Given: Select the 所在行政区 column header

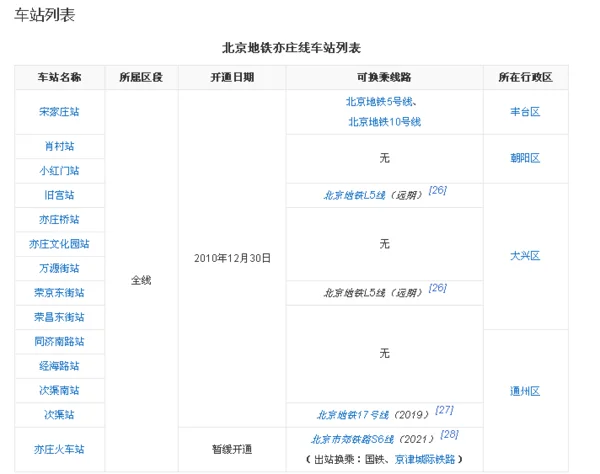Looking at the screenshot, I should point(525,77).
